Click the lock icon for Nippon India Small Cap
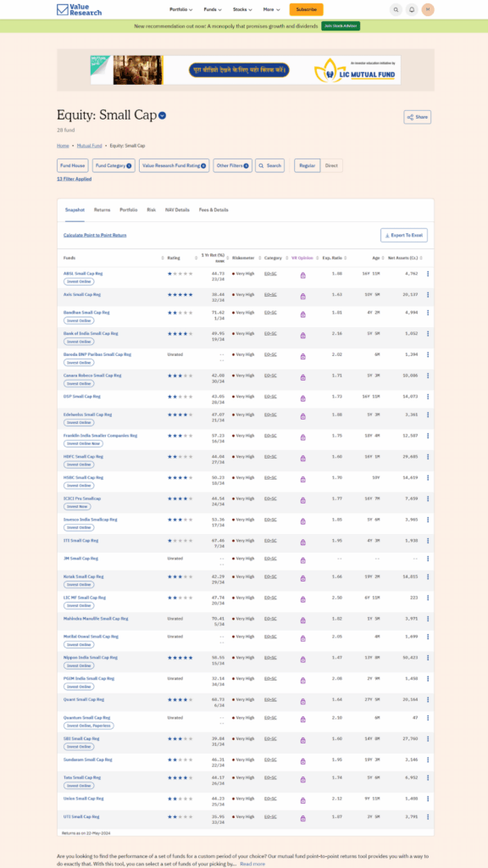Screen dimensions: 488x868 click(302, 659)
